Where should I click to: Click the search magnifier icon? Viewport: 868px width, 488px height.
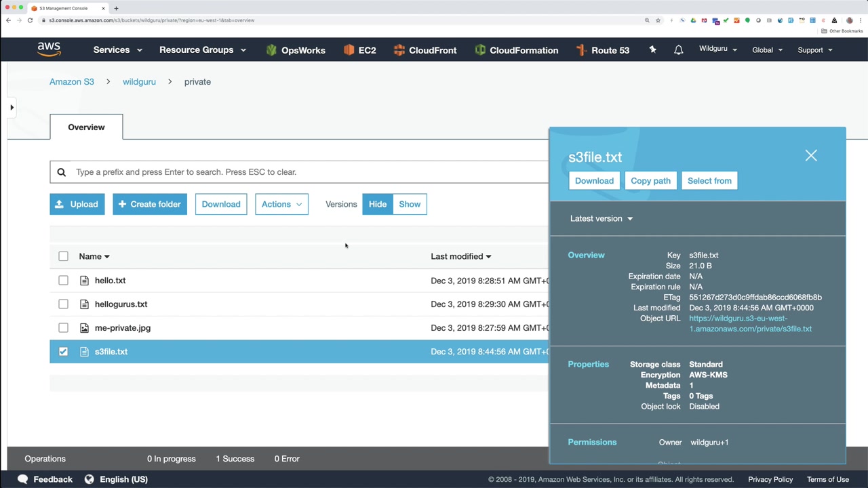point(61,172)
